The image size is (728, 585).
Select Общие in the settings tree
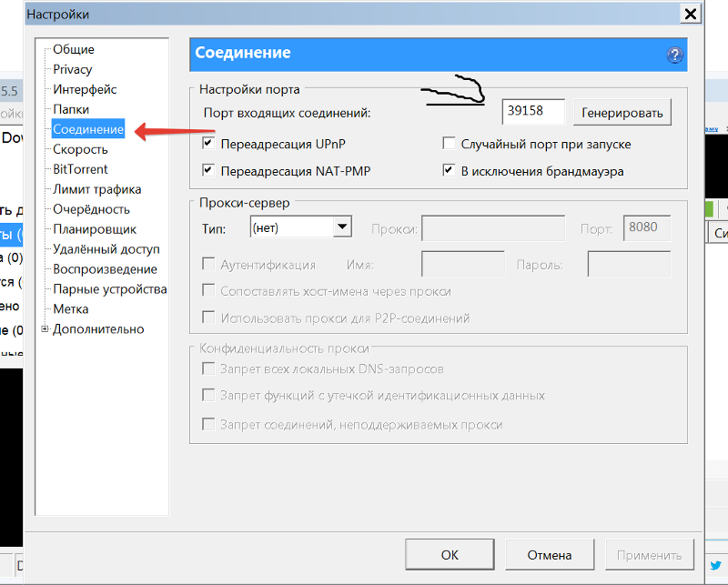(x=74, y=49)
